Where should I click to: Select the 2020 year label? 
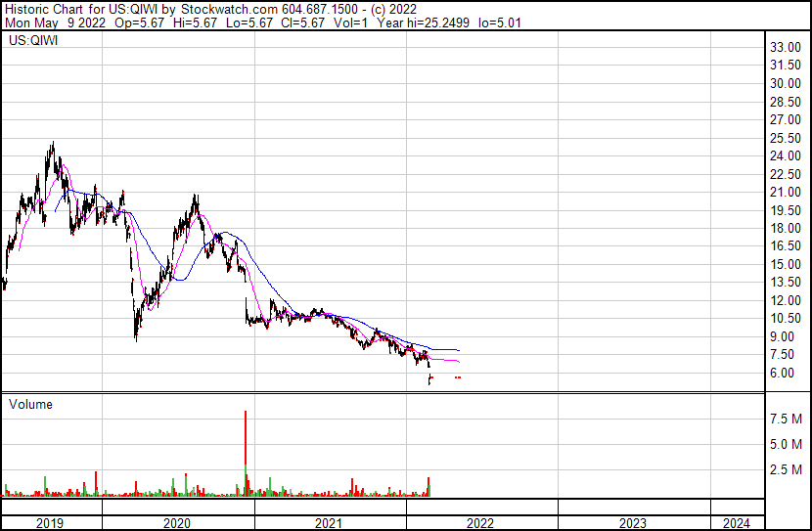point(177,523)
